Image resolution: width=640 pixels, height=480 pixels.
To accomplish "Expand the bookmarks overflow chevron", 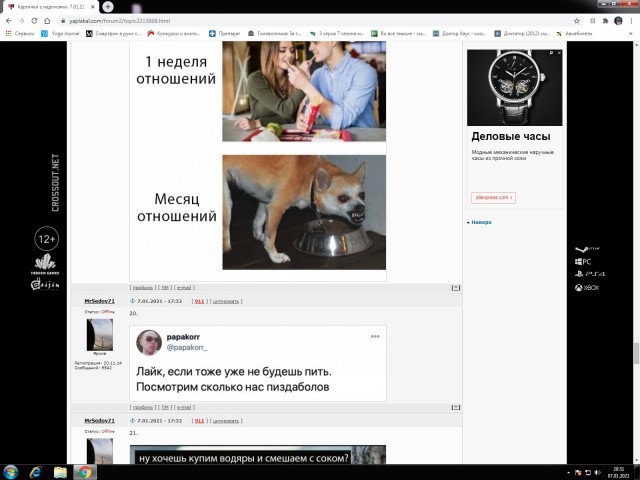I will tap(631, 33).
